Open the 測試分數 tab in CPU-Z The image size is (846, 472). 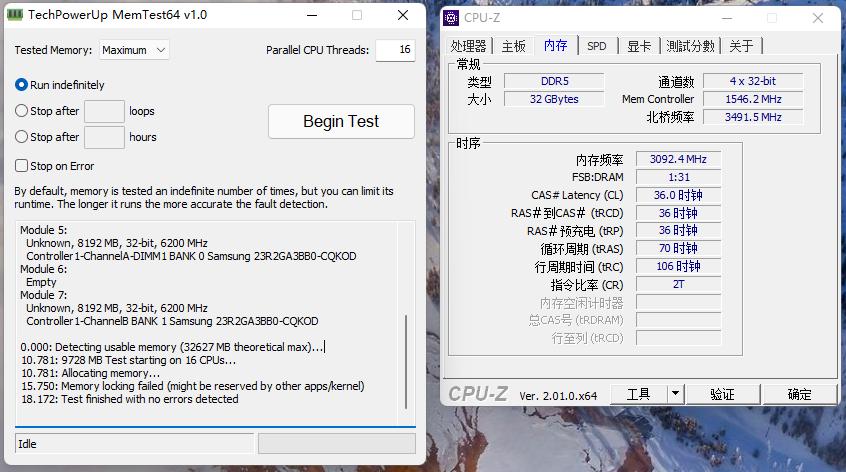[x=690, y=46]
